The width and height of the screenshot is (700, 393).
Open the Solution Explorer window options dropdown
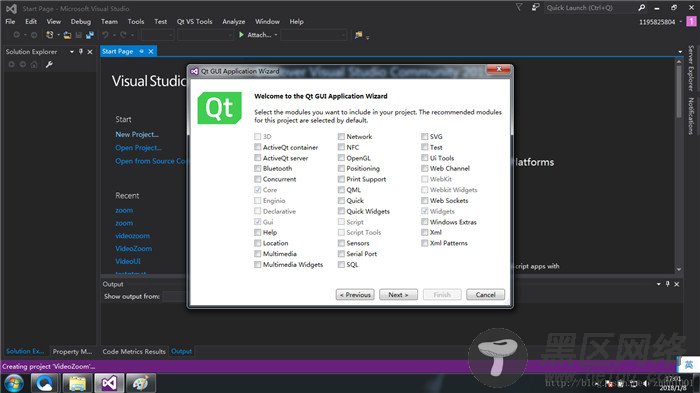pyautogui.click(x=72, y=52)
